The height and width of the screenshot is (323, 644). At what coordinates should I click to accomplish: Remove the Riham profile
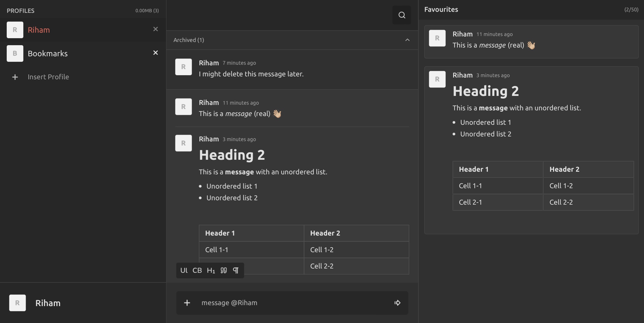click(x=156, y=29)
